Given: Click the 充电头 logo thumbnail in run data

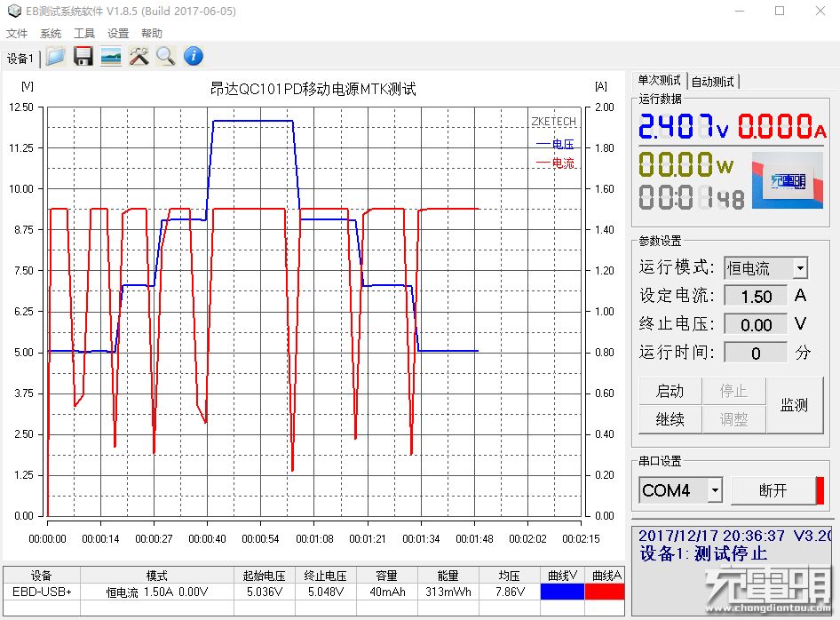Looking at the screenshot, I should 788,180.
